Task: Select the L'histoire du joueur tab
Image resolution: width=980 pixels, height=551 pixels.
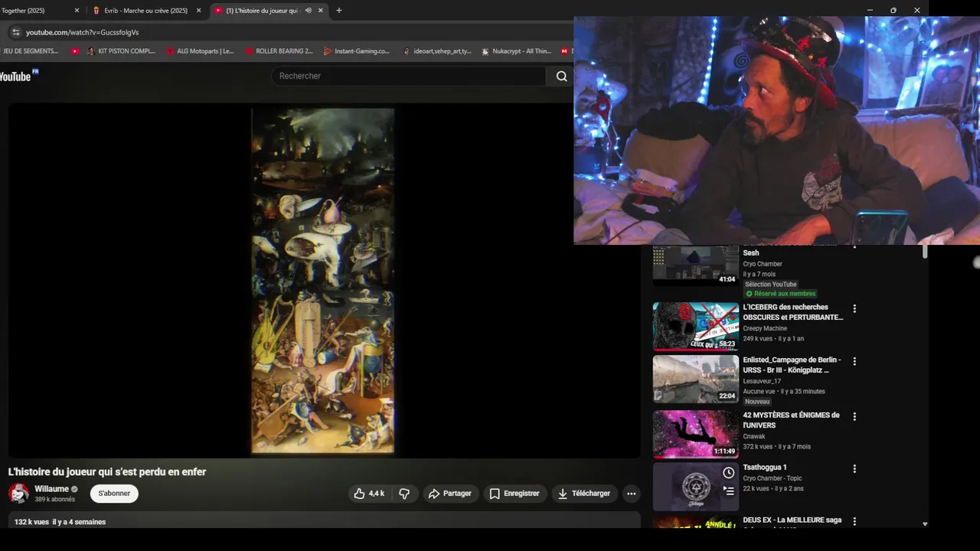Action: point(261,11)
